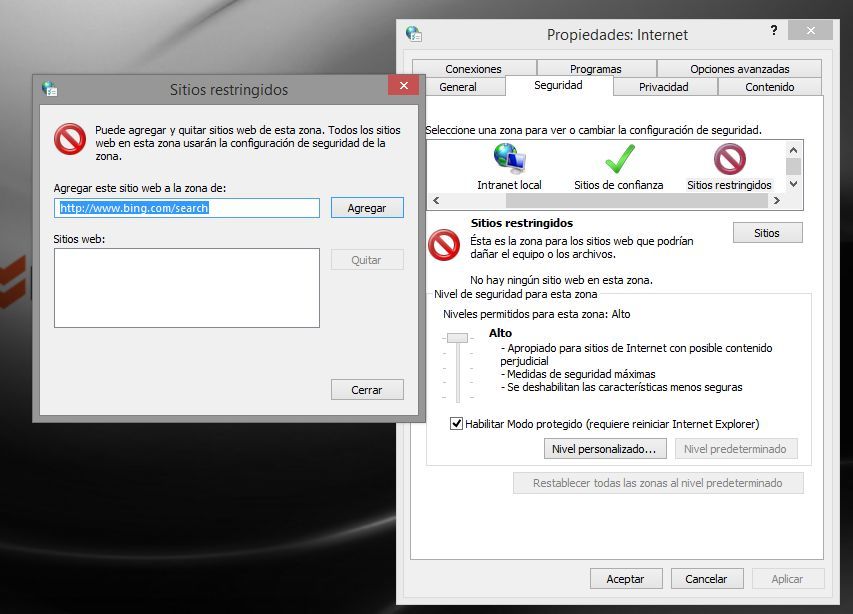Click the Sitios restringidos dialog title icon
This screenshot has height=614, width=853.
click(50, 89)
